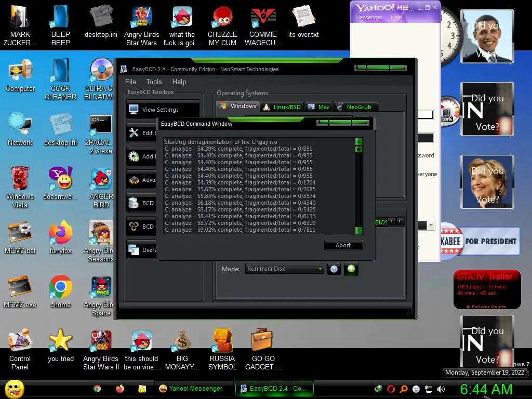Launch the doesntwo... Yahoo shortcut

click(60, 183)
